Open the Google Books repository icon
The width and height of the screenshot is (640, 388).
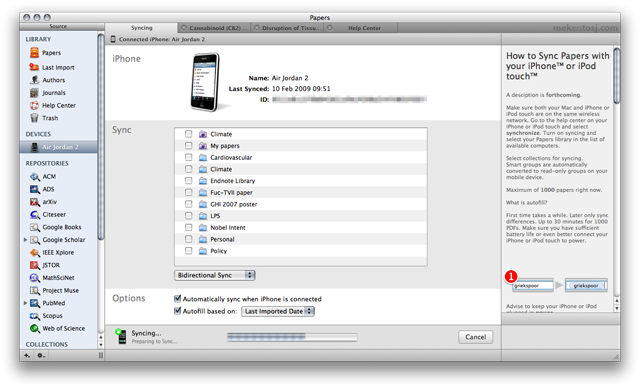click(35, 227)
